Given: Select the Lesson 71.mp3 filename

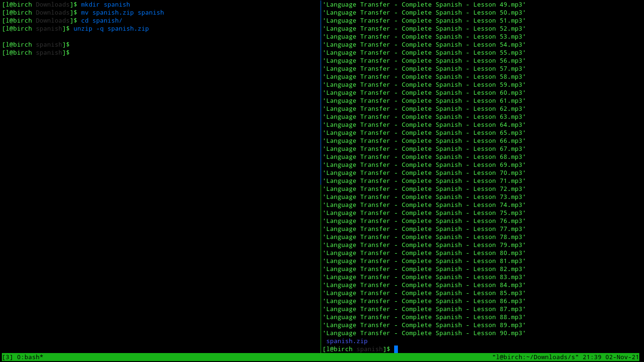Looking at the screenshot, I should point(424,181).
